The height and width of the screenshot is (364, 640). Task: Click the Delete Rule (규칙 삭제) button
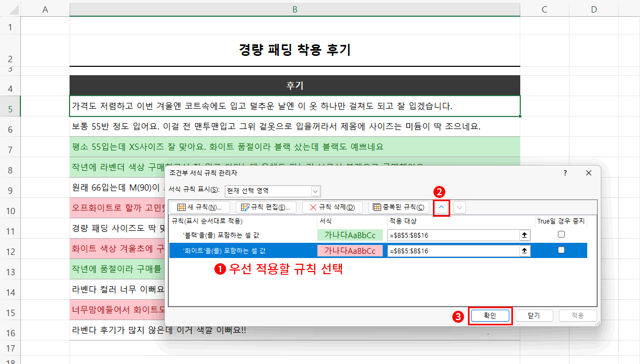click(333, 207)
